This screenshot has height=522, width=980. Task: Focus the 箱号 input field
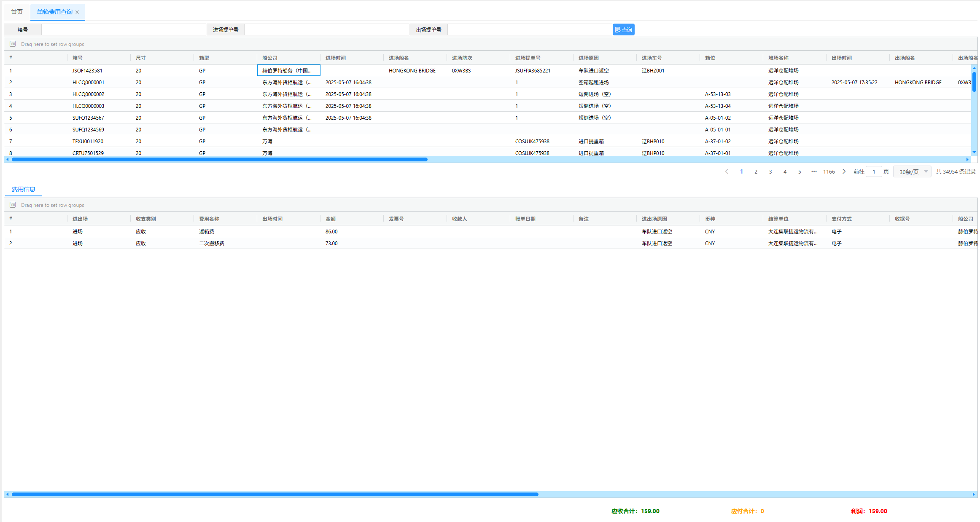click(124, 29)
